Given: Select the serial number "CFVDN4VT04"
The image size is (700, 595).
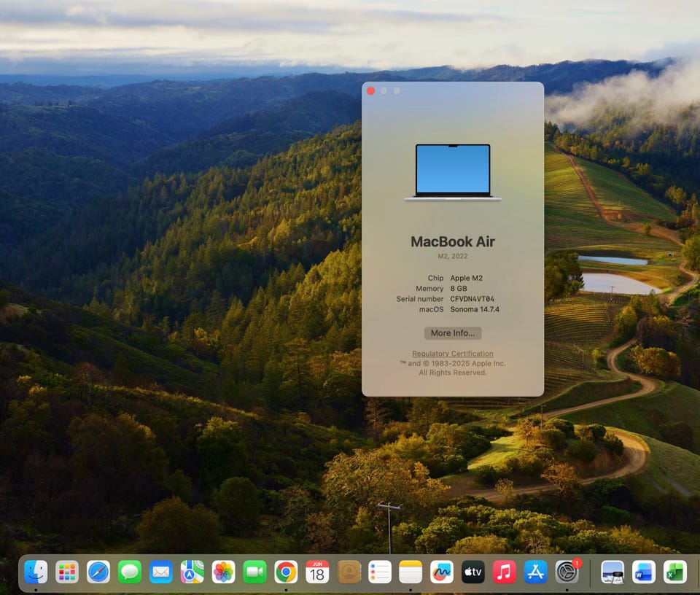Looking at the screenshot, I should 472,299.
